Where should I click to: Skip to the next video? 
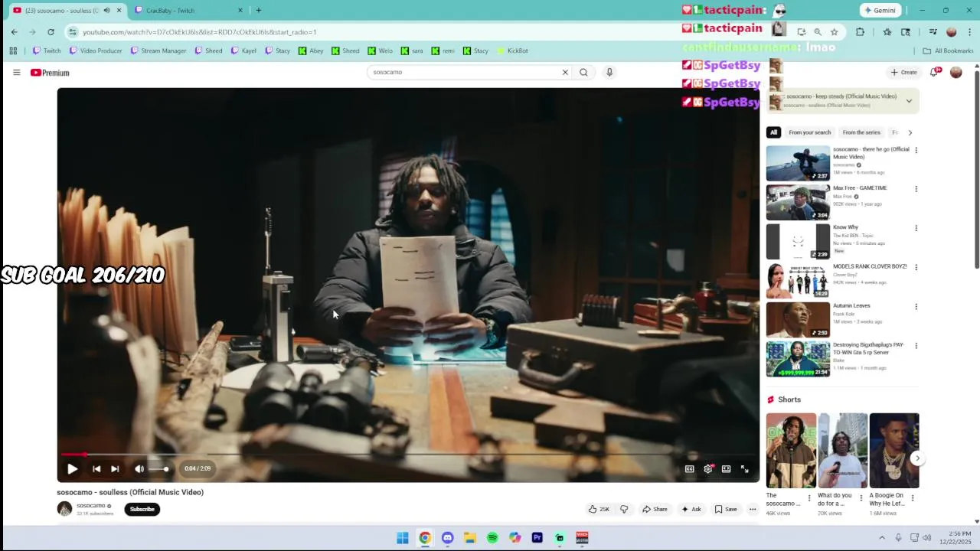click(x=115, y=468)
